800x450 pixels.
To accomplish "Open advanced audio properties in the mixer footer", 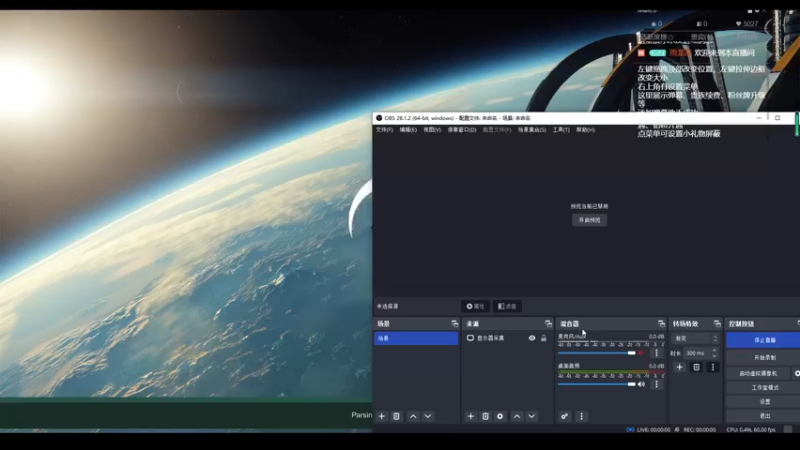I will click(564, 416).
